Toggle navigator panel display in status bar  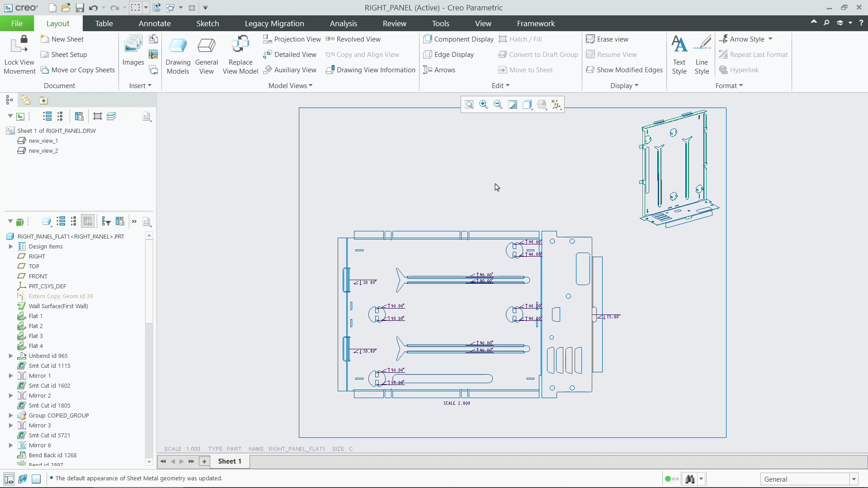(x=9, y=479)
